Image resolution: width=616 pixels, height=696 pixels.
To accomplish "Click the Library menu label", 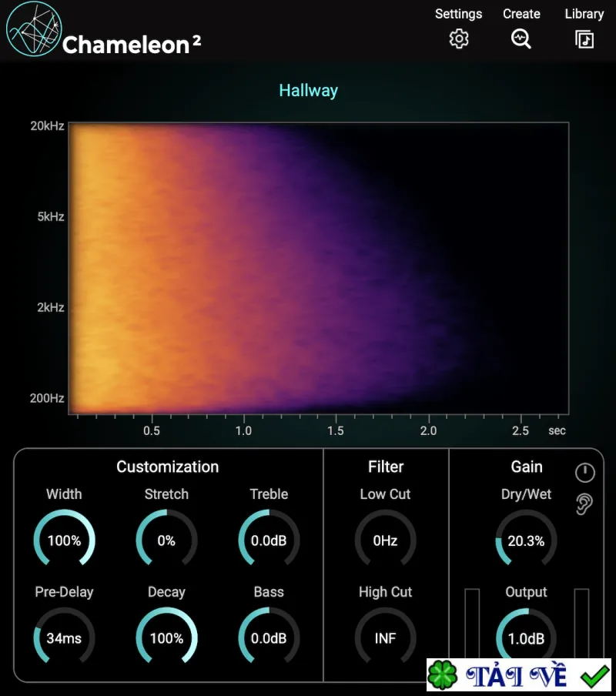I will coord(584,14).
